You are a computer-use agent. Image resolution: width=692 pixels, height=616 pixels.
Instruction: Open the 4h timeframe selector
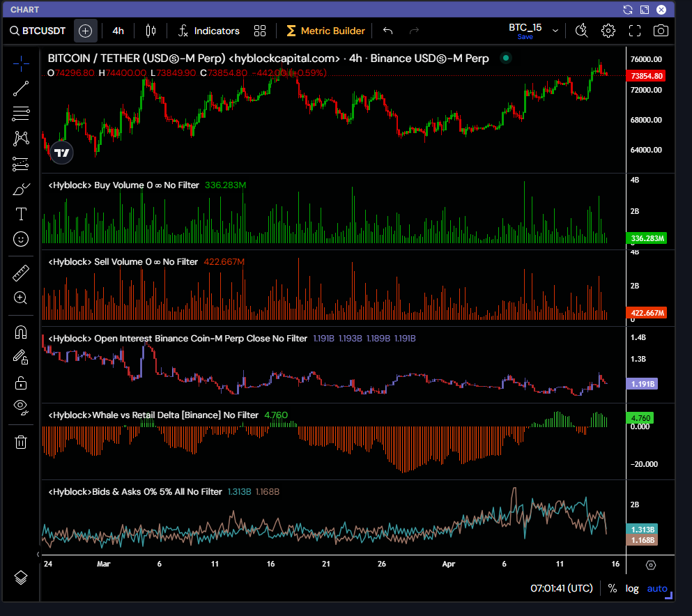118,31
